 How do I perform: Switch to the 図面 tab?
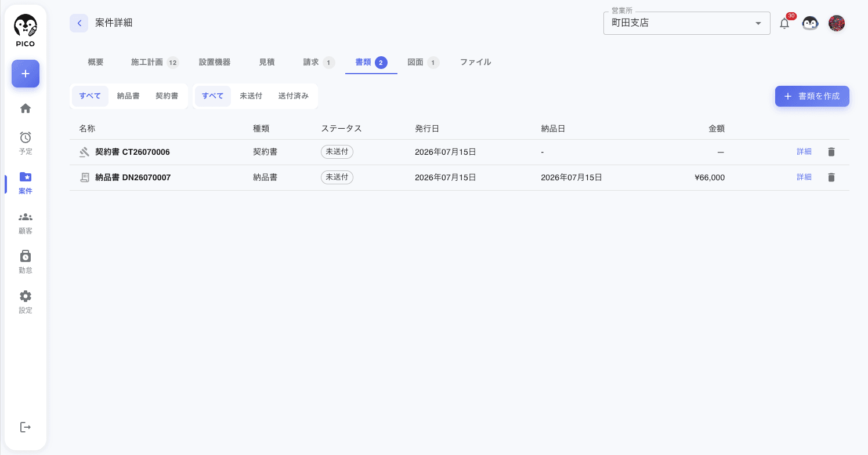[424, 62]
